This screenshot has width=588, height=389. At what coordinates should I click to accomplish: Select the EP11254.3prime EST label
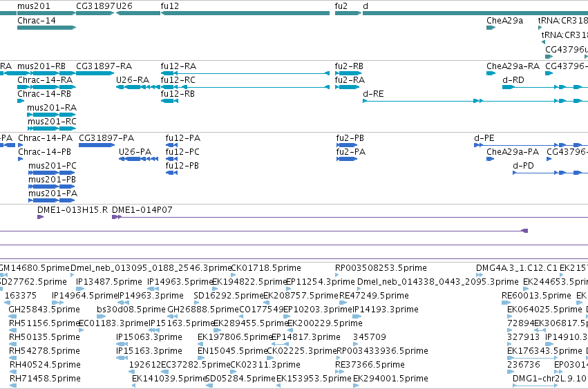pyautogui.click(x=321, y=282)
